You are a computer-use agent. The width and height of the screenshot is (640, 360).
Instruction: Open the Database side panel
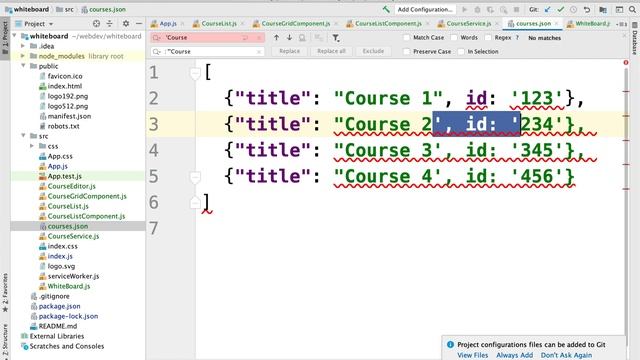[x=635, y=39]
